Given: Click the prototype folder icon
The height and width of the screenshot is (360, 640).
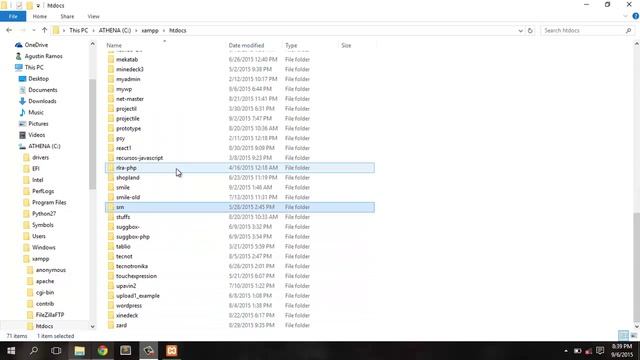Looking at the screenshot, I should click(111, 128).
